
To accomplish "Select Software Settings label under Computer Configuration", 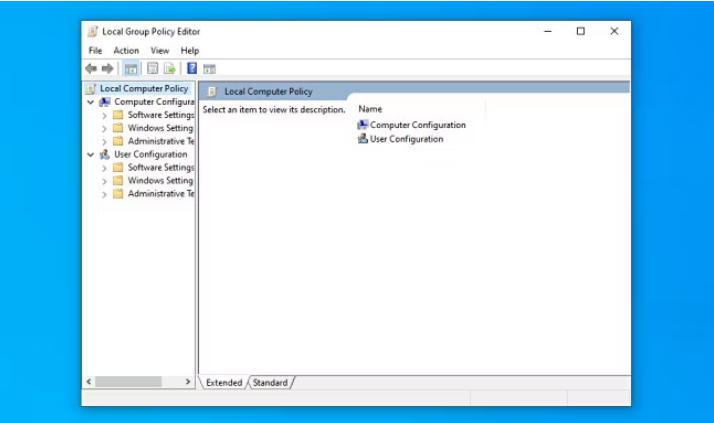I will point(161,115).
